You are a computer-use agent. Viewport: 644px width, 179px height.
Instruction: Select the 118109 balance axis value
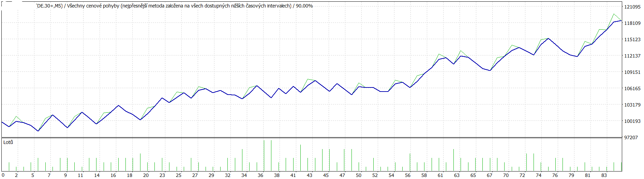pos(632,23)
